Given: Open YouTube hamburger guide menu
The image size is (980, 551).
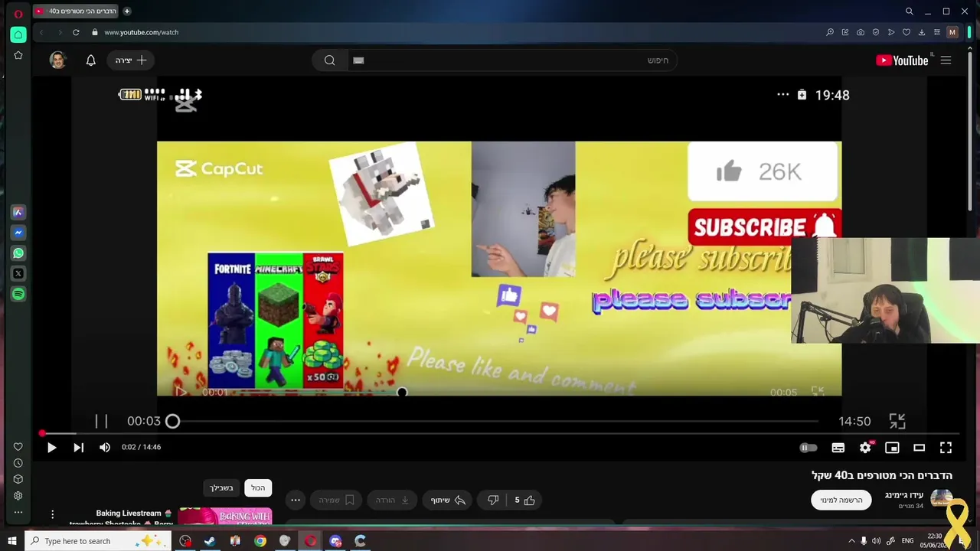Looking at the screenshot, I should (x=946, y=60).
